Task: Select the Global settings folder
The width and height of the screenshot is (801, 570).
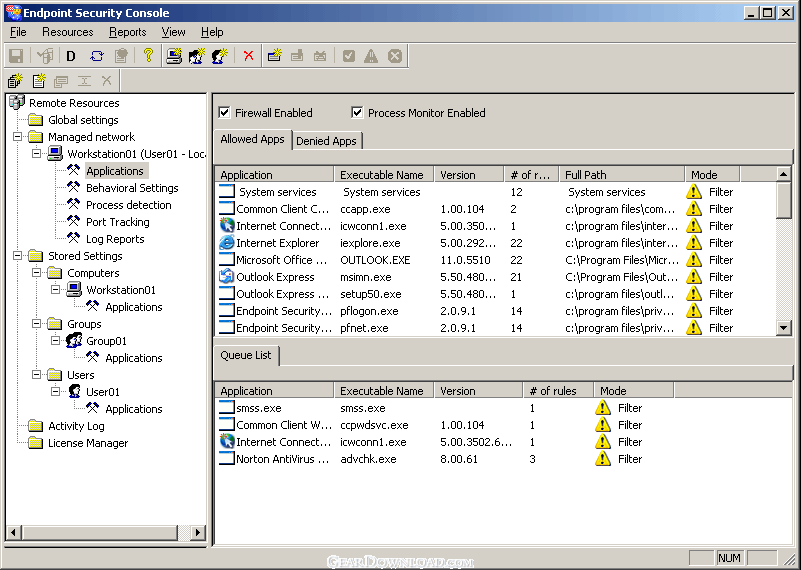Action: tap(83, 120)
